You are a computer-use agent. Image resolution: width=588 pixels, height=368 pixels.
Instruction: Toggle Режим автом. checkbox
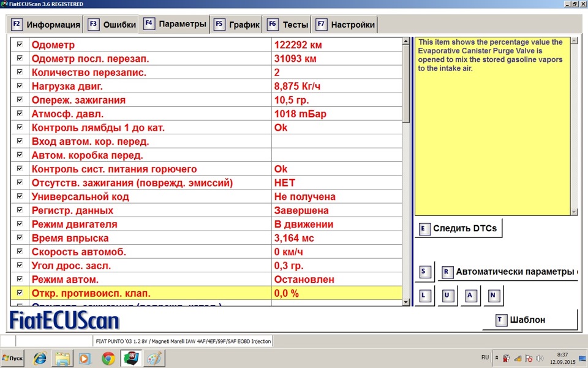[x=20, y=279]
